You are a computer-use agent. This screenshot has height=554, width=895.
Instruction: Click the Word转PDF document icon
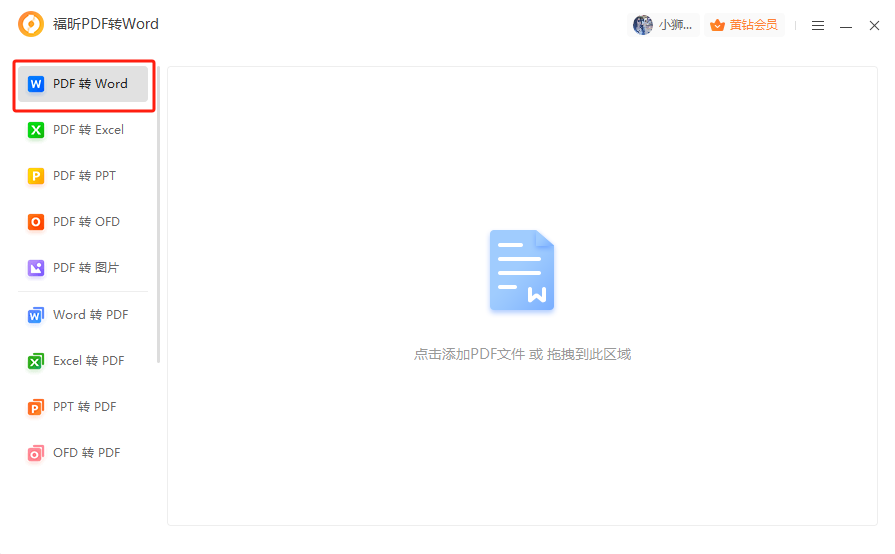click(x=36, y=315)
